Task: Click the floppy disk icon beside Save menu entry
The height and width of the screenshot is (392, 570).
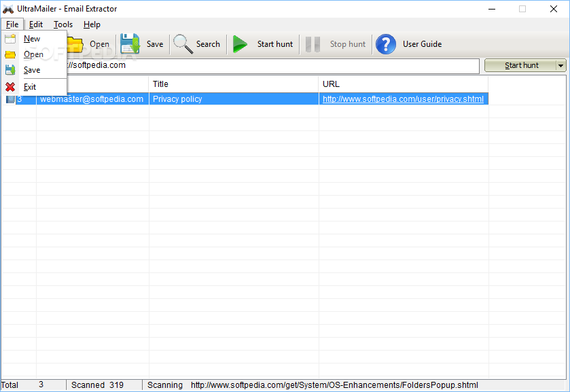Action: coord(10,70)
